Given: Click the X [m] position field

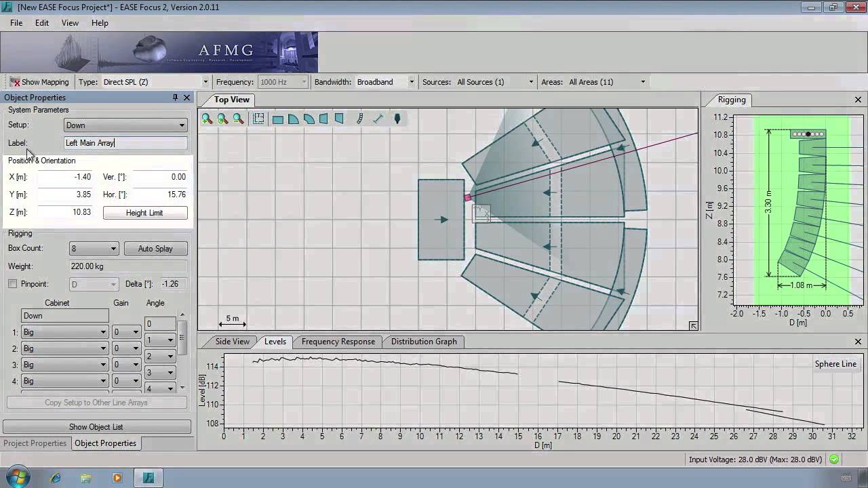Looking at the screenshot, I should (x=64, y=177).
